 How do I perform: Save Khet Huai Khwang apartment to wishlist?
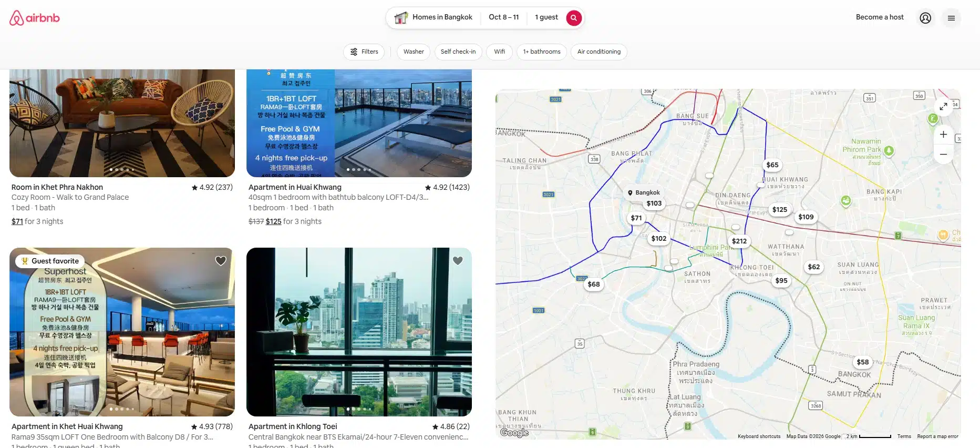[221, 261]
